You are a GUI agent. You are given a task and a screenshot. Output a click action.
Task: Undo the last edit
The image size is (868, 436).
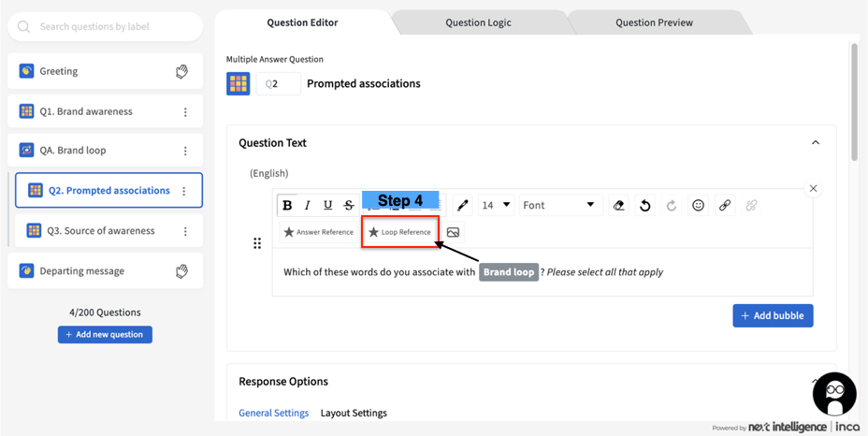pyautogui.click(x=645, y=206)
